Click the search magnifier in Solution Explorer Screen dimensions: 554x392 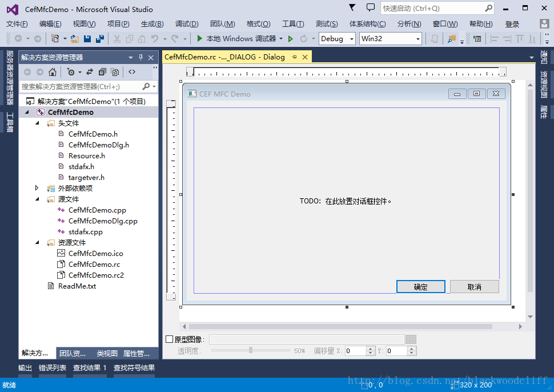point(146,86)
